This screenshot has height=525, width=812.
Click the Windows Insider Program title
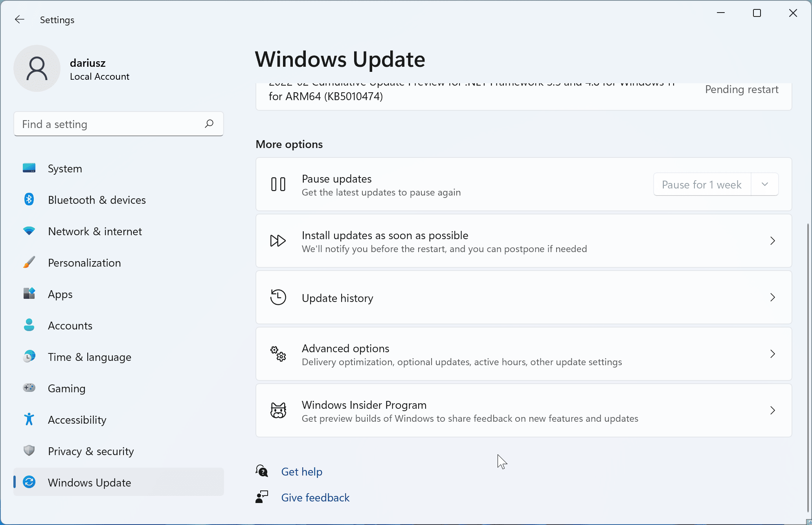click(x=364, y=405)
